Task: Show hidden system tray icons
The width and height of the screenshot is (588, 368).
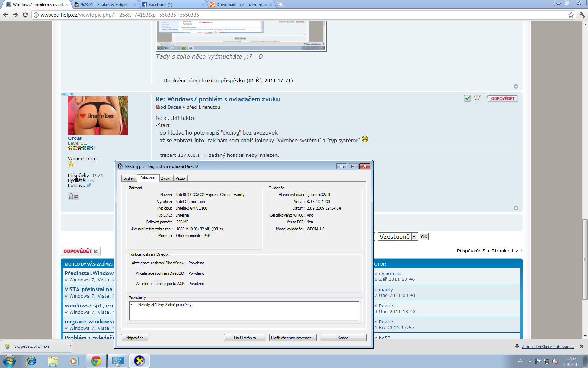Action: click(530, 361)
